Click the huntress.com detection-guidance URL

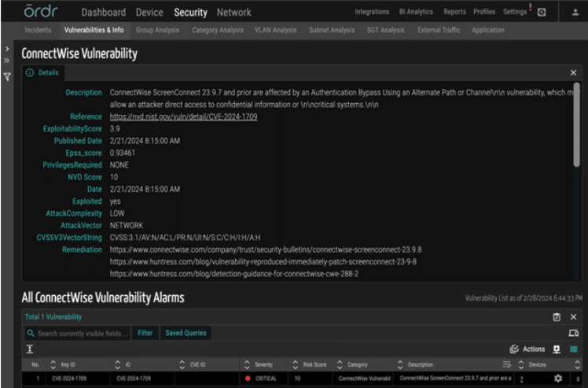tap(234, 274)
